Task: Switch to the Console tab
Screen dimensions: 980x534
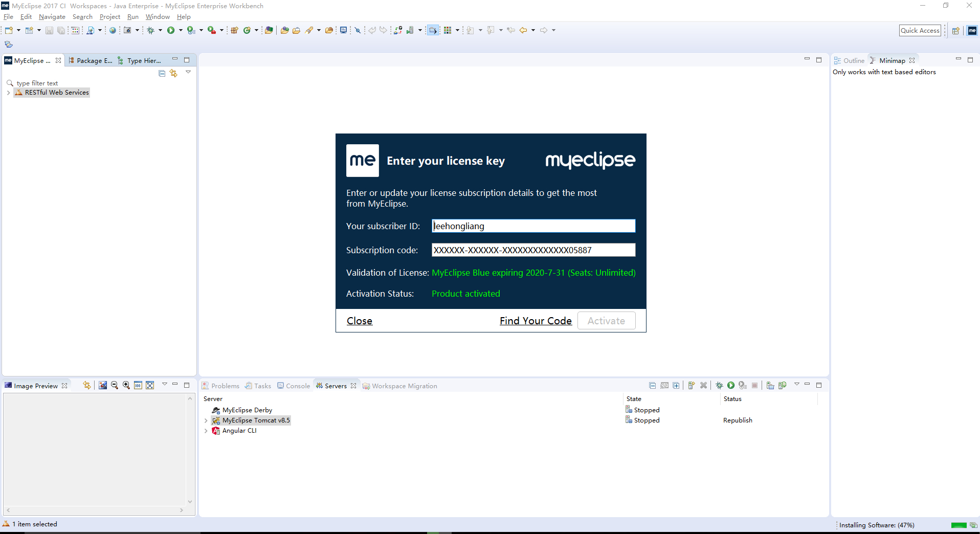Action: [x=294, y=386]
